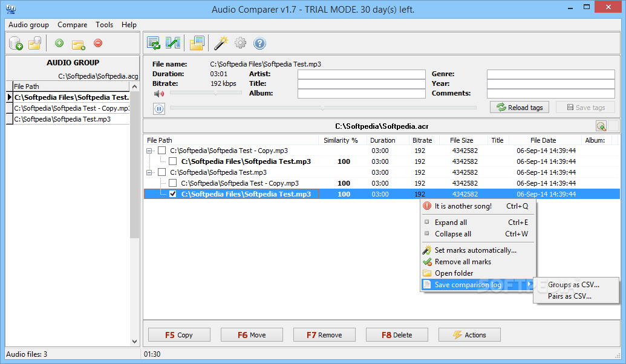Click Reload tags button
The width and height of the screenshot is (626, 364).
tap(520, 108)
